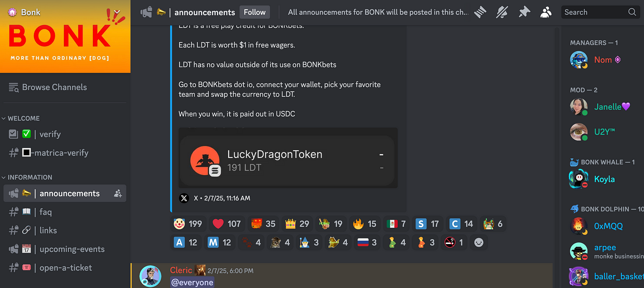Toggle the fire emoji reaction with 15
The width and height of the screenshot is (644, 288).
click(x=365, y=224)
